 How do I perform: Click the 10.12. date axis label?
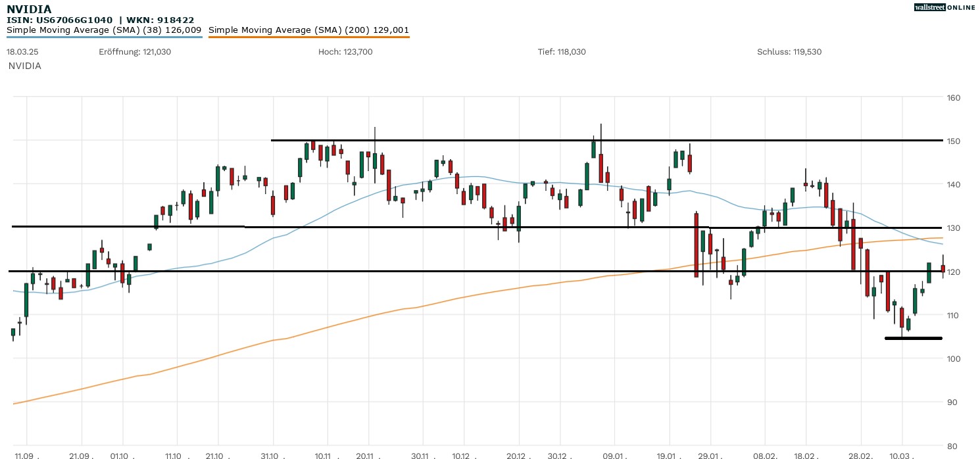click(464, 455)
